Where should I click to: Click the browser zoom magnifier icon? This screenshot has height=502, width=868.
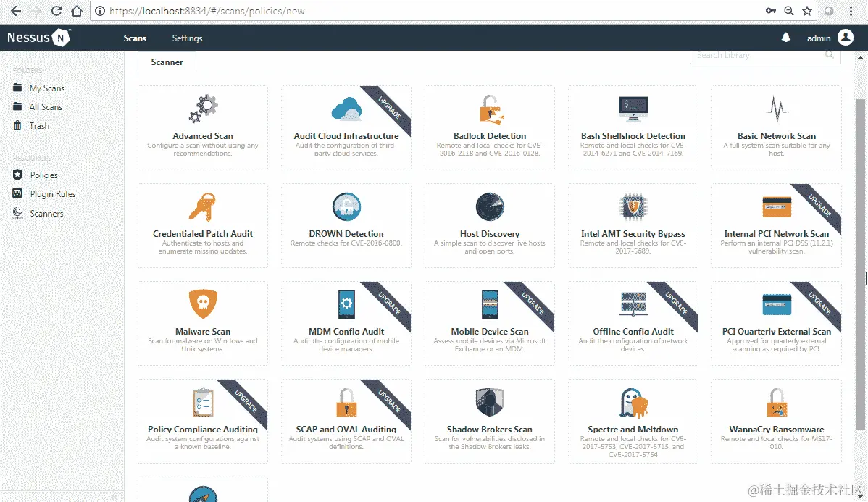pos(789,11)
